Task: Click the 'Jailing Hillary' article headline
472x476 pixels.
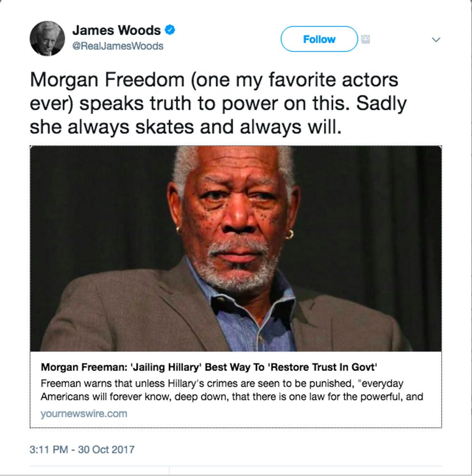Action: click(209, 367)
